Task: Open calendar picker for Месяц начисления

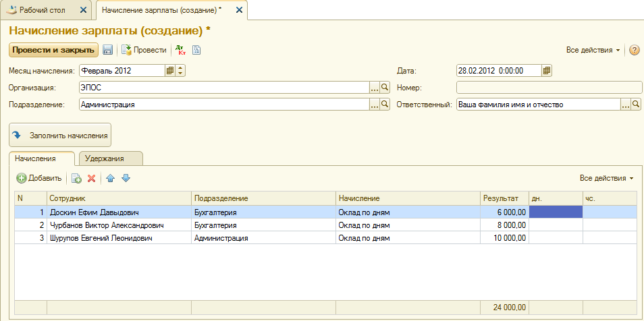Action: pos(170,71)
